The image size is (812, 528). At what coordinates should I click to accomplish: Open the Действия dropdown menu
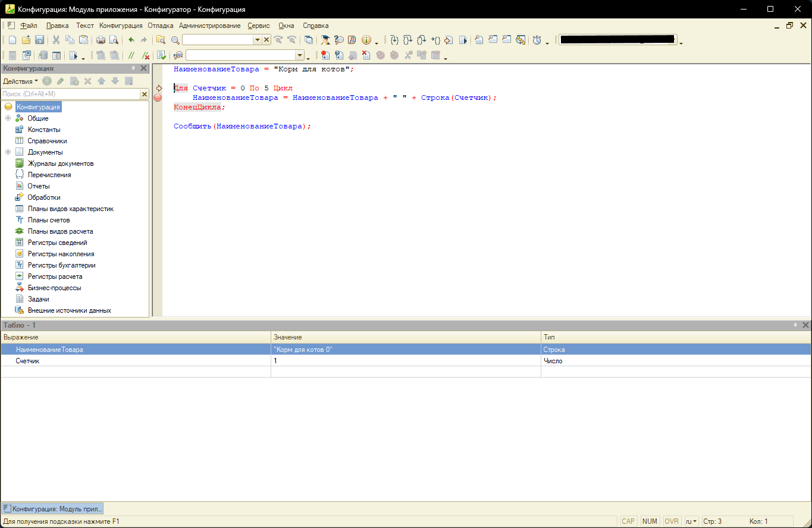pos(20,81)
